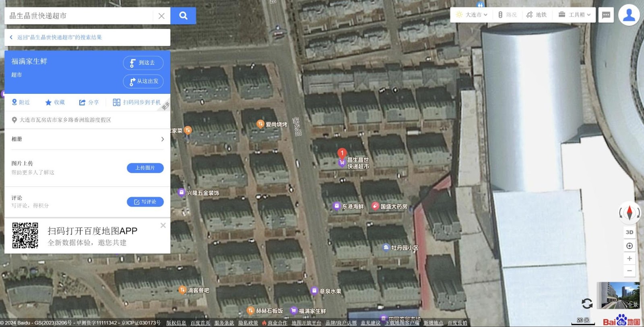The image size is (644, 327).
Task: Click 扫码同步到手机 QR sync option
Action: pos(137,102)
